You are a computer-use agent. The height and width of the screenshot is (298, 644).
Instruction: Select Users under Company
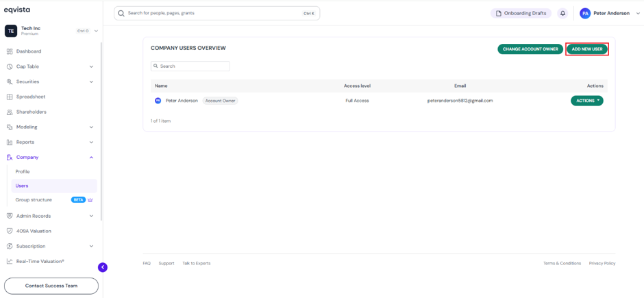54,186
